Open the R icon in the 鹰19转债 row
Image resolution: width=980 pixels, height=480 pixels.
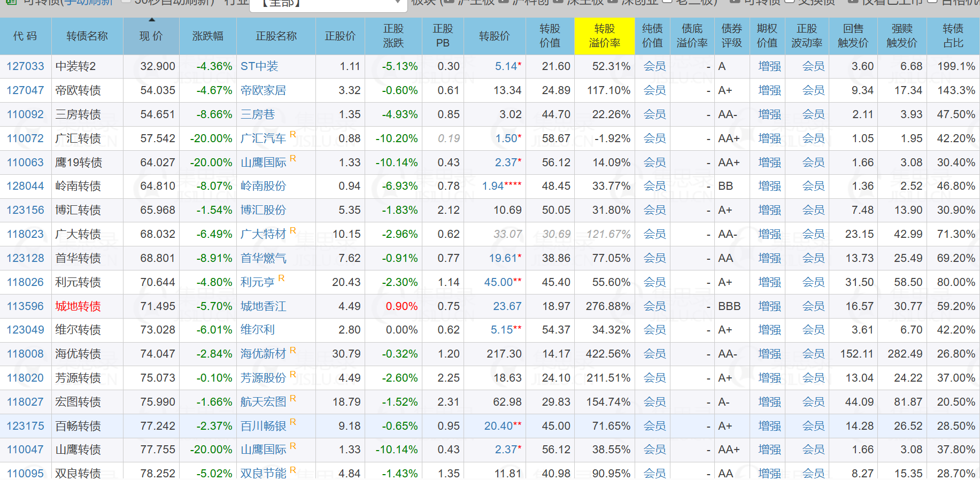coord(293,158)
